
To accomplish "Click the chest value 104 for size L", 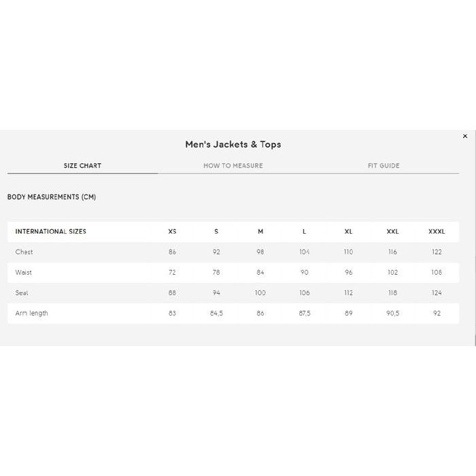I will click(x=304, y=252).
